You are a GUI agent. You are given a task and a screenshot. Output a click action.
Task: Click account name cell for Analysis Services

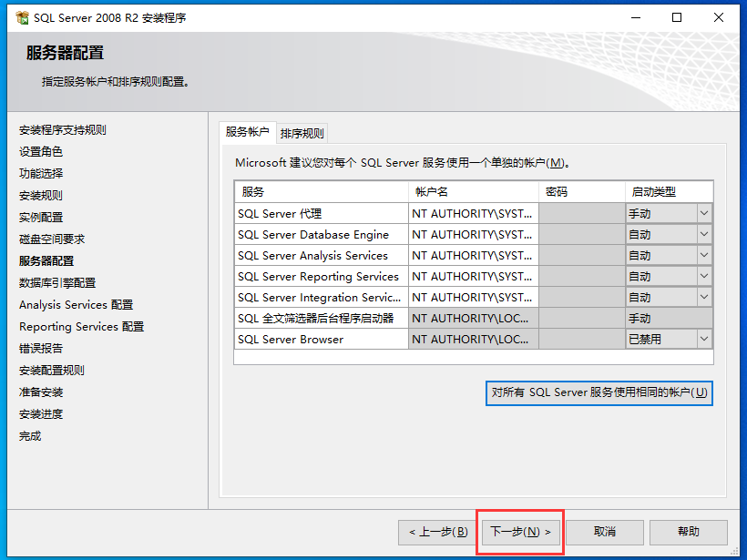click(474, 255)
